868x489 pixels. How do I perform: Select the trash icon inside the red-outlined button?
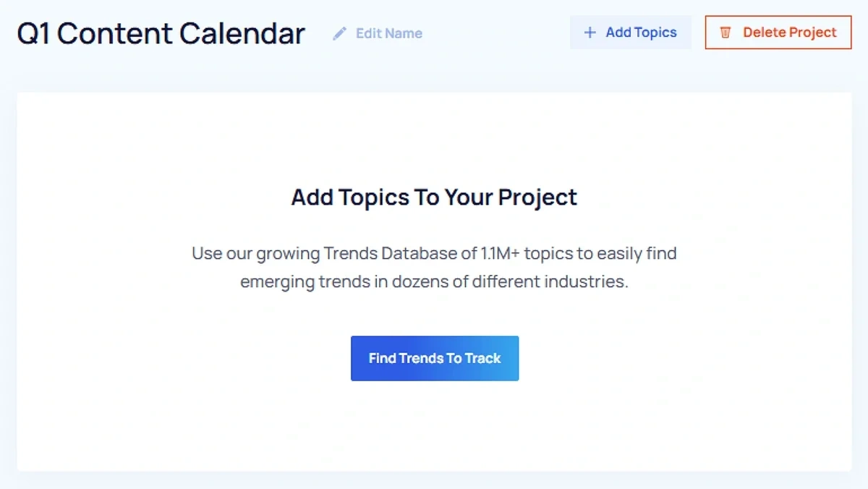(726, 32)
